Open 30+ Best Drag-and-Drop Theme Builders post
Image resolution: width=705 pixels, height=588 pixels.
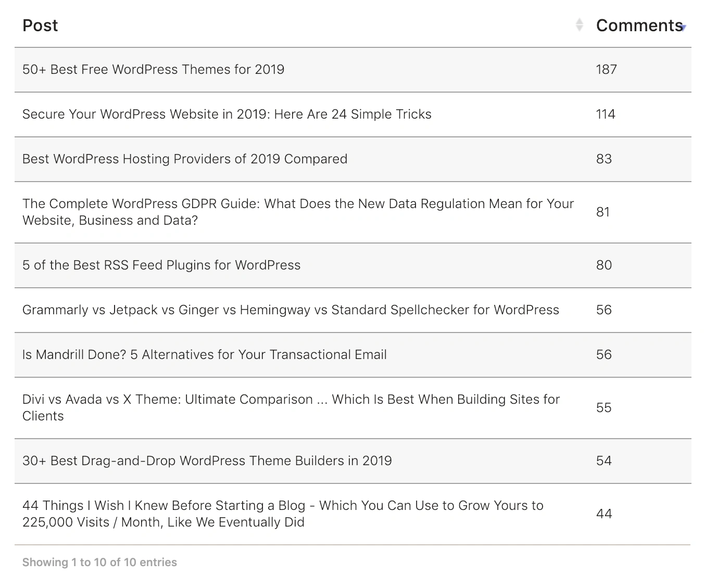click(x=207, y=461)
